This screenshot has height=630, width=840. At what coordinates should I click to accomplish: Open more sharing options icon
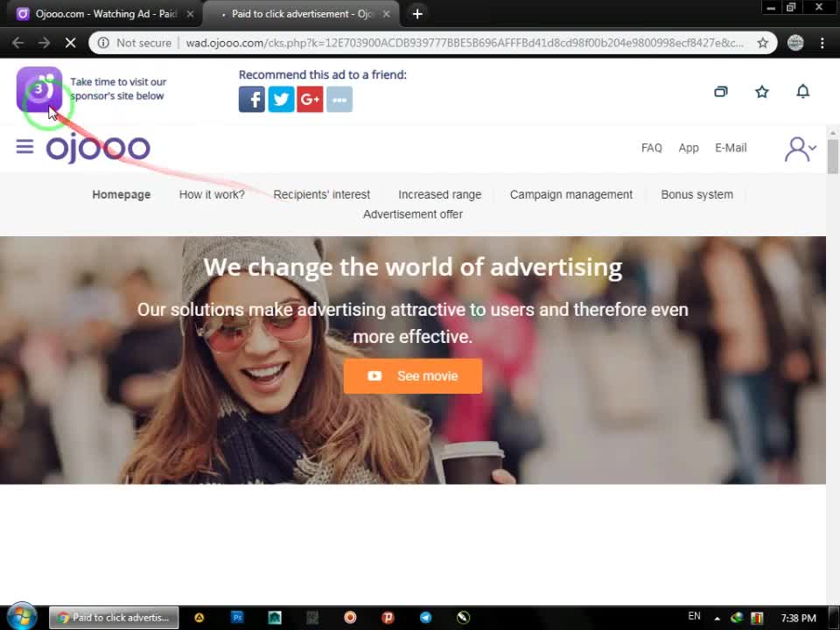point(339,100)
